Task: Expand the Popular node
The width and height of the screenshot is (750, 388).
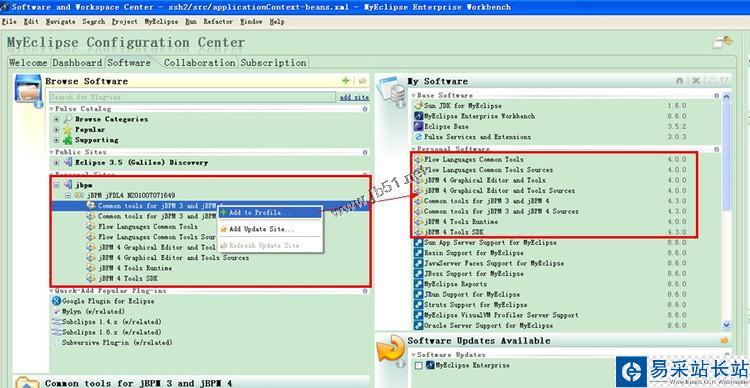Action: [x=56, y=130]
